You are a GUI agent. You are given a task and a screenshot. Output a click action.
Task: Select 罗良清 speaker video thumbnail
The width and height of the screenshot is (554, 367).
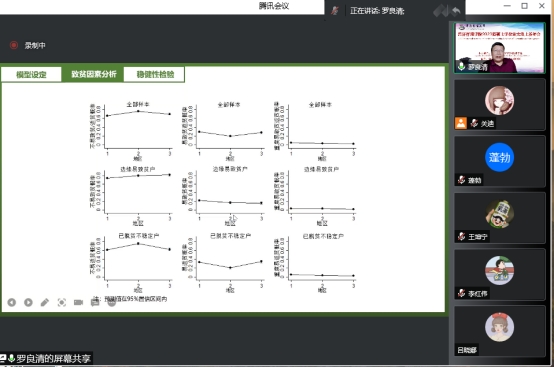499,48
